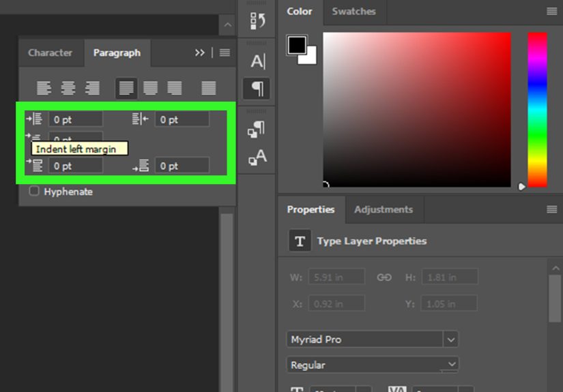Click the Properties panel scroll up arrow
The image size is (563, 392).
555,269
